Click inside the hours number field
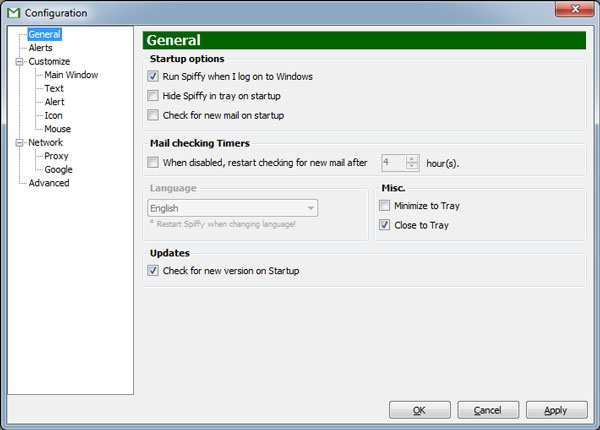600x430 pixels. point(394,163)
